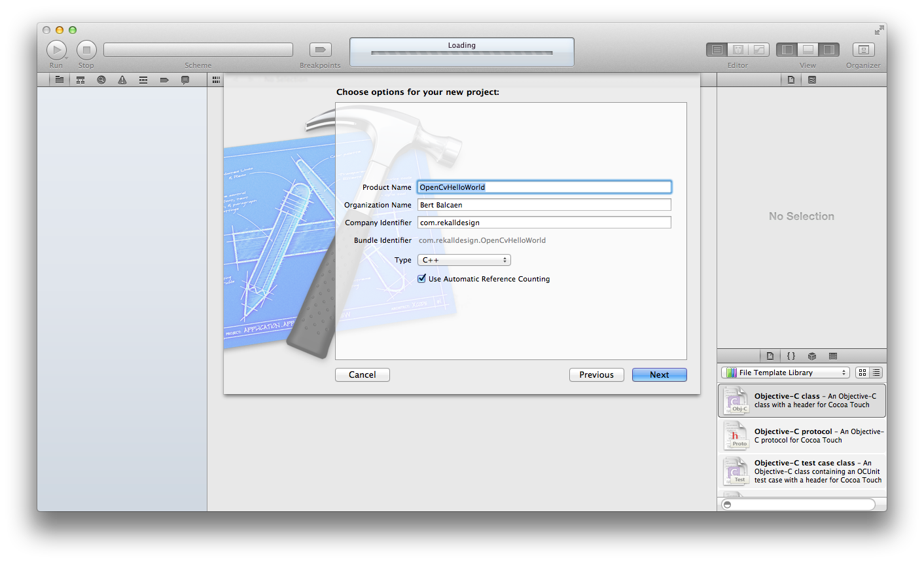Click the Next button
The height and width of the screenshot is (563, 924).
coord(660,374)
